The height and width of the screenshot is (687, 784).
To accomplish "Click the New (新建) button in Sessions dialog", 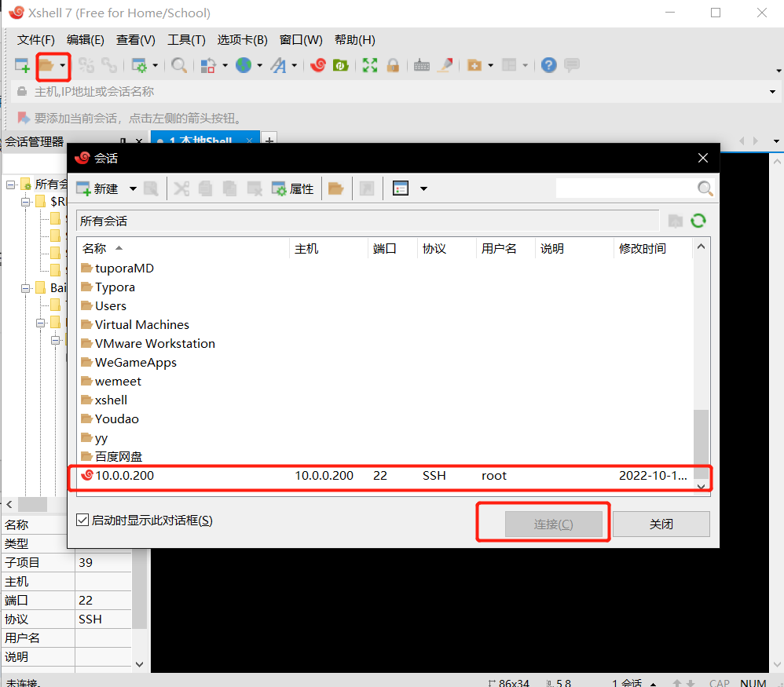I will pos(97,189).
